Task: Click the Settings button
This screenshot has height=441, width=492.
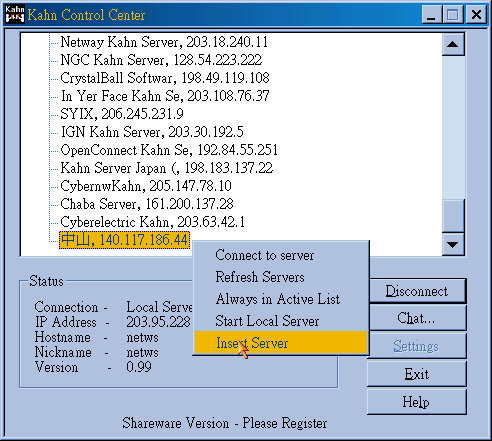Action: coord(417,346)
